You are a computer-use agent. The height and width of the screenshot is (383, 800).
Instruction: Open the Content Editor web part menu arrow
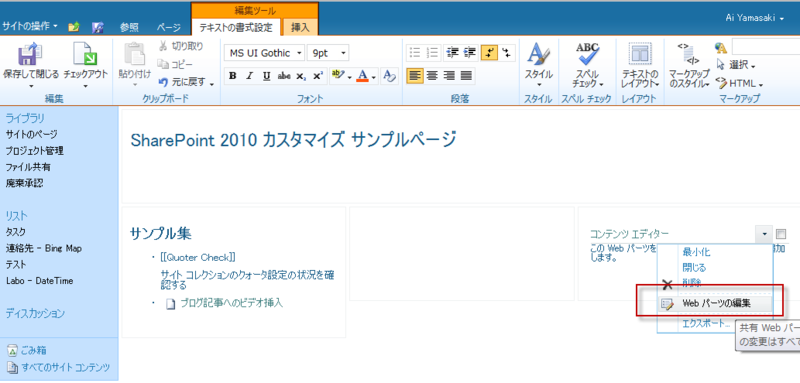coord(764,234)
